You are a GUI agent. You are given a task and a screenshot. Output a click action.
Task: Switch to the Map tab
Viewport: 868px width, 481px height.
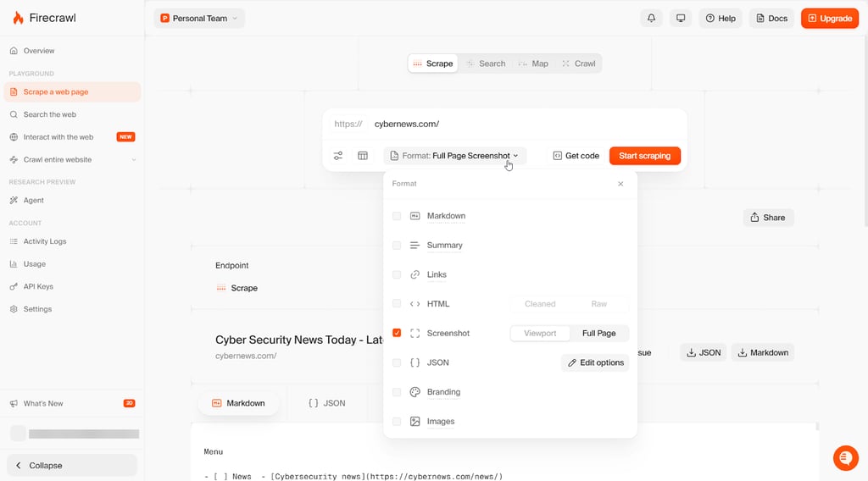point(534,64)
